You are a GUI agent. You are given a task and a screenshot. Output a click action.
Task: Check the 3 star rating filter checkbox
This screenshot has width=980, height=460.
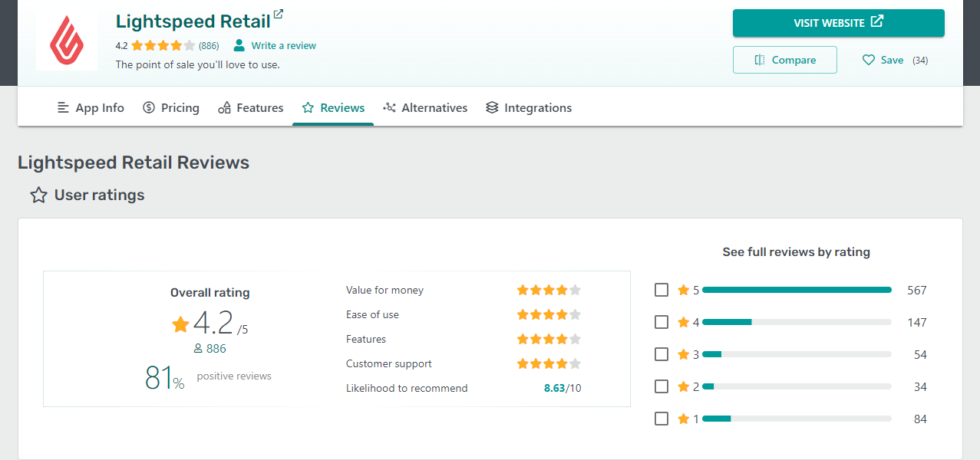tap(662, 354)
